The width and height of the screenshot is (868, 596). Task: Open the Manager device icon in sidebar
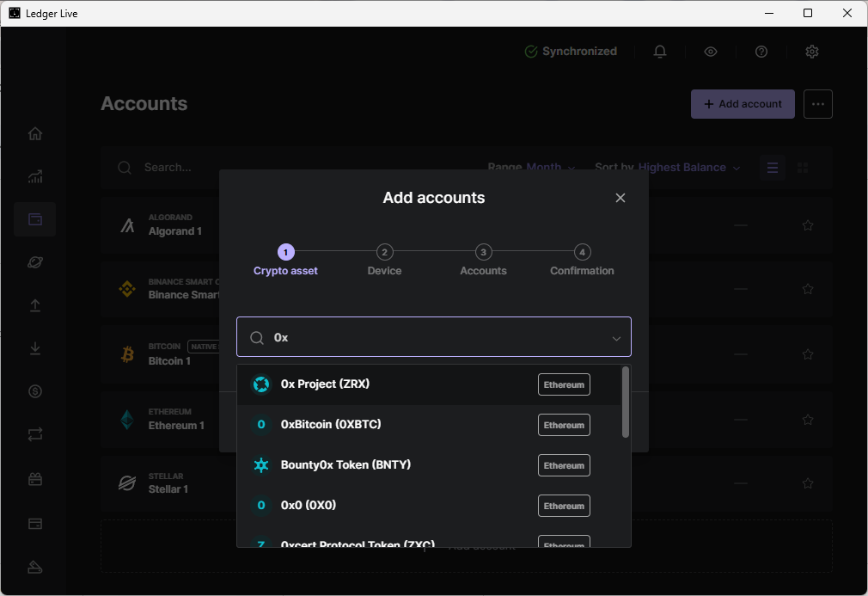pos(35,568)
